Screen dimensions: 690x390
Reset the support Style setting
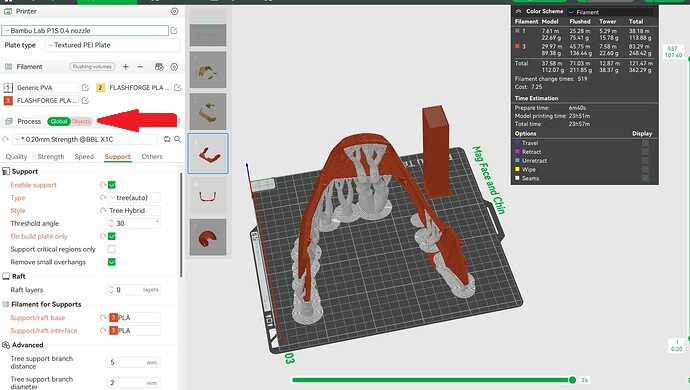click(x=103, y=210)
